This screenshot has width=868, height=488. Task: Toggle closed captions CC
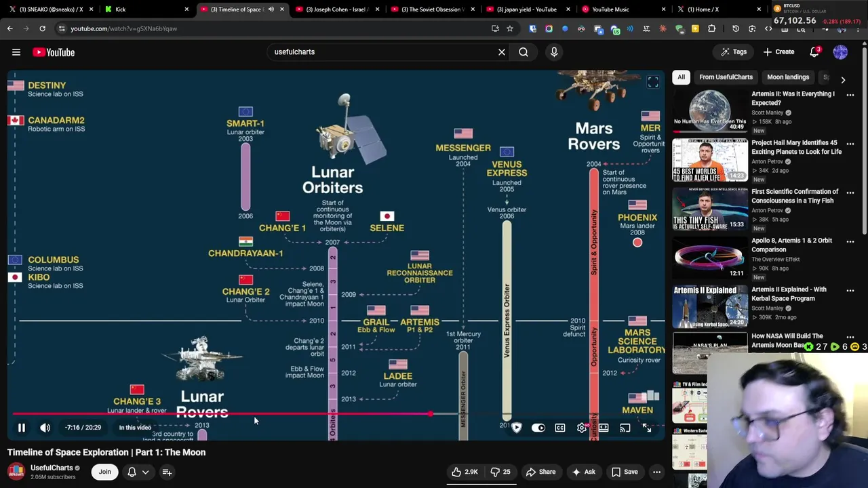click(560, 428)
